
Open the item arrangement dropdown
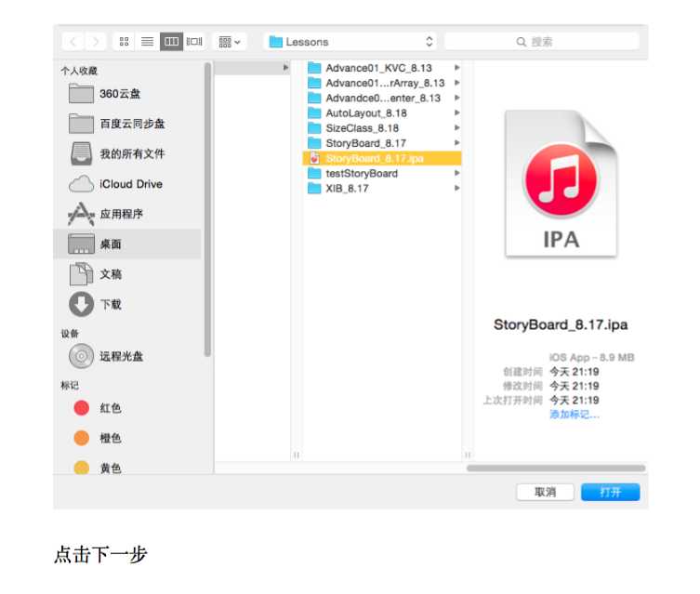tap(230, 42)
